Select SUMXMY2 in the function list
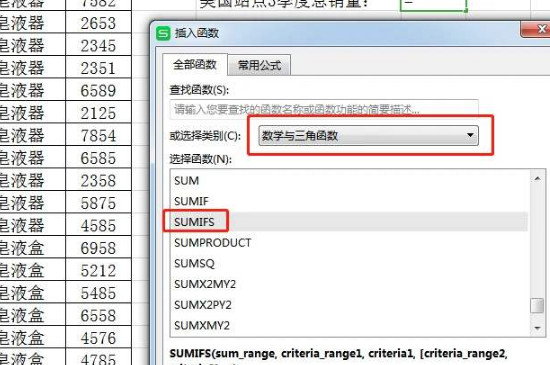Screen dimensions: 550x365 [x=349, y=325]
